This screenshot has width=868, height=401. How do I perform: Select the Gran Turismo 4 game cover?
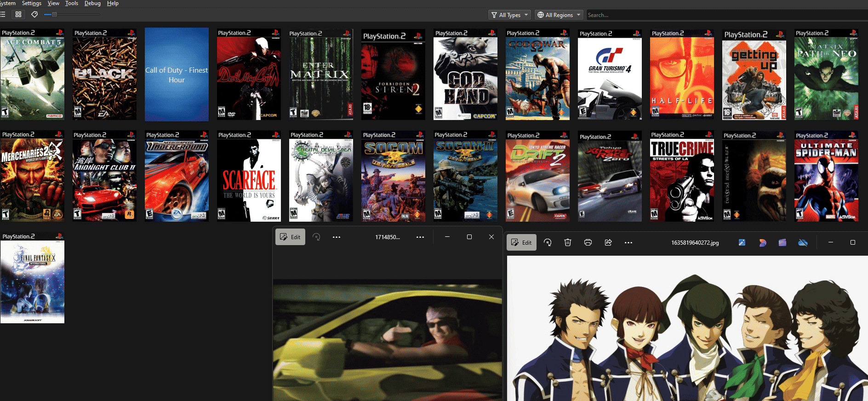pyautogui.click(x=610, y=74)
